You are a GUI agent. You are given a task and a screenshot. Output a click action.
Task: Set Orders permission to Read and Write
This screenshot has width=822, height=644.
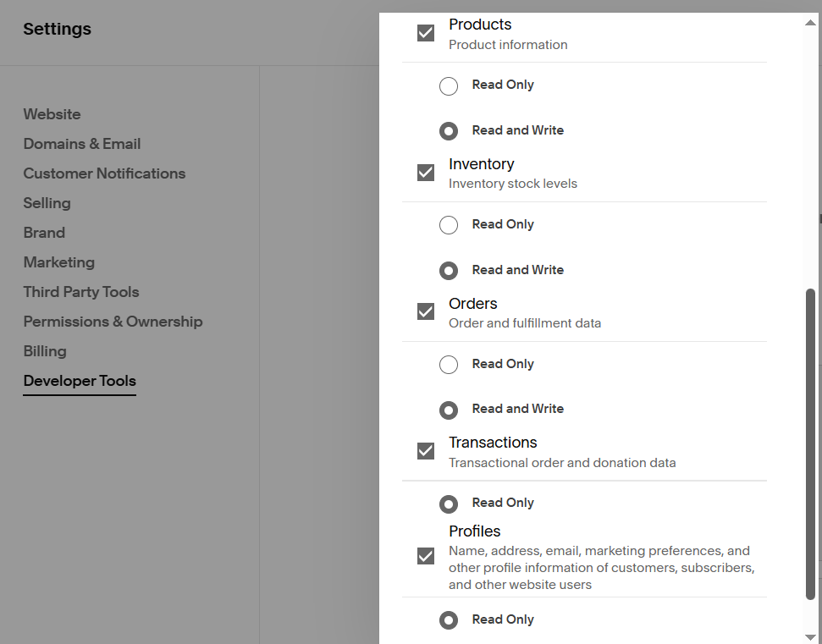coord(449,410)
